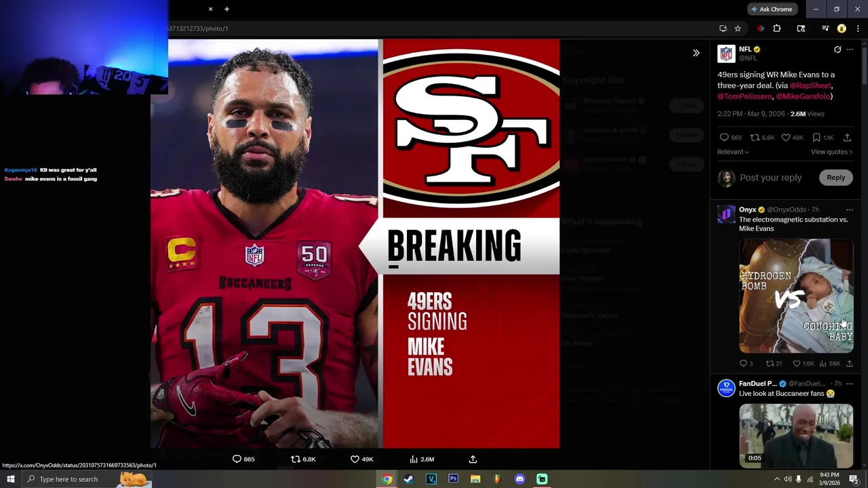Viewport: 868px width, 488px height.
Task: Open Photoshop from the taskbar
Action: click(x=453, y=479)
